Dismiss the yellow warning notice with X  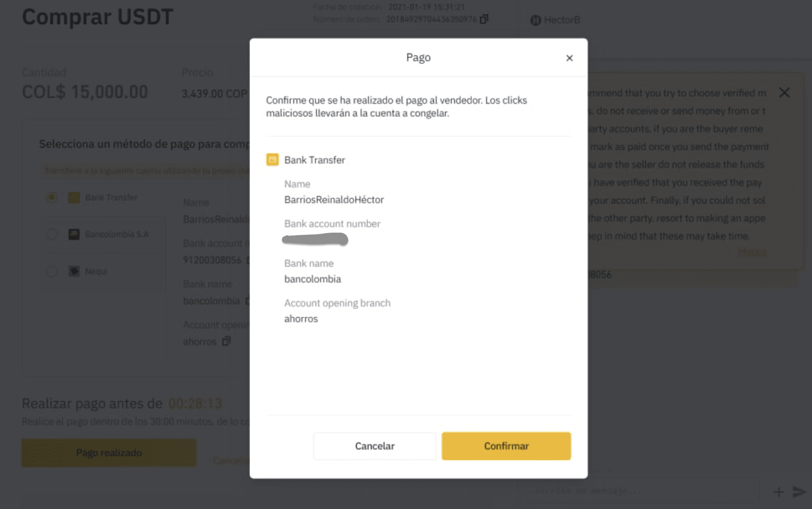(785, 92)
